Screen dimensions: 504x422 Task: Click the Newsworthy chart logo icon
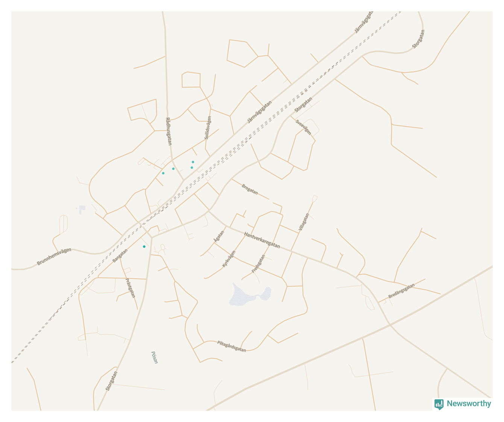pos(439,404)
